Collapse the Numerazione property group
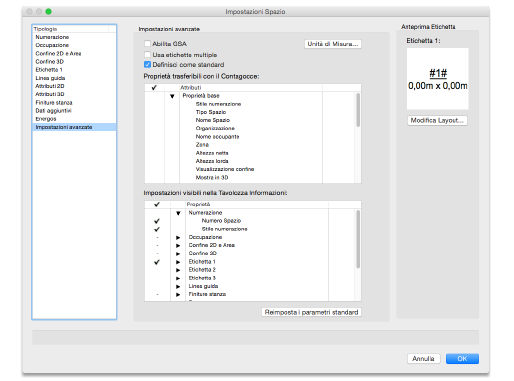514x381 pixels. click(x=178, y=213)
